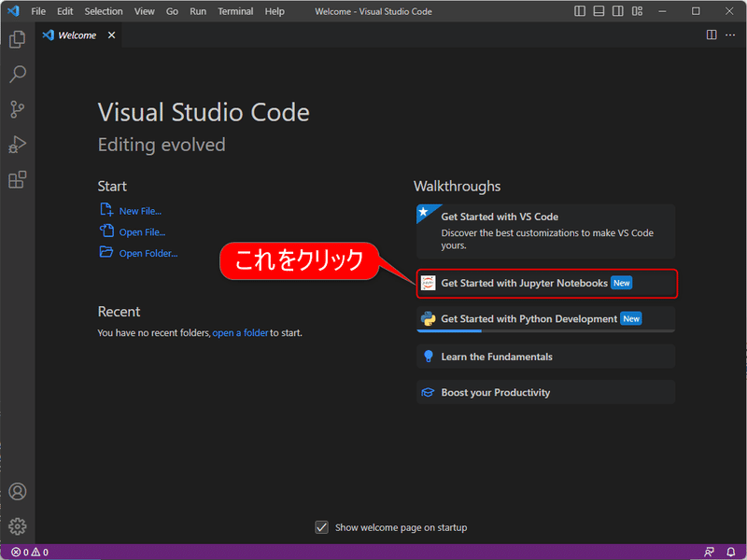This screenshot has width=747, height=560.
Task: Open the Extensions view icon
Action: tap(17, 179)
